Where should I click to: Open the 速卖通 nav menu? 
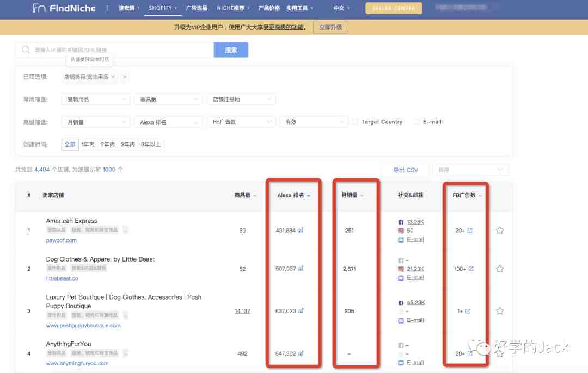129,8
